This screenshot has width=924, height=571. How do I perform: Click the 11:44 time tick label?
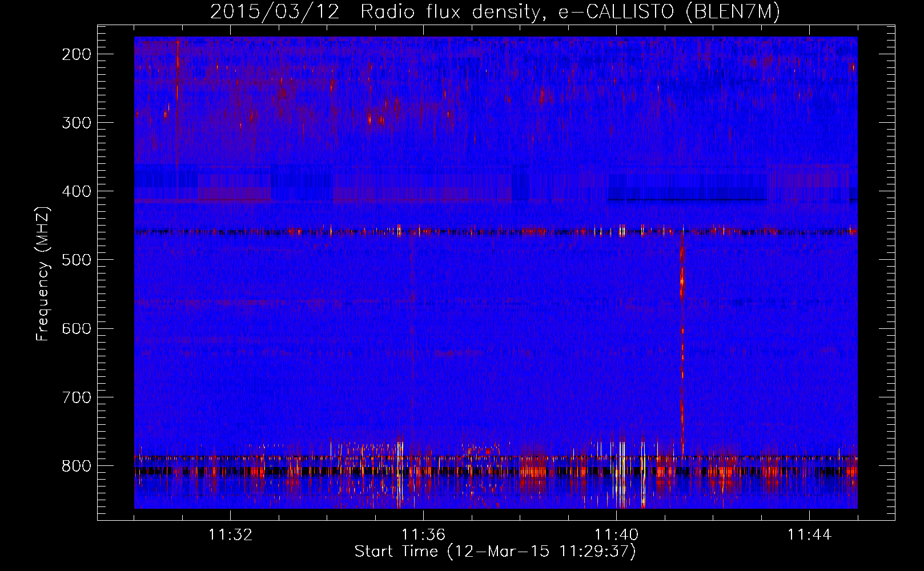(x=809, y=534)
